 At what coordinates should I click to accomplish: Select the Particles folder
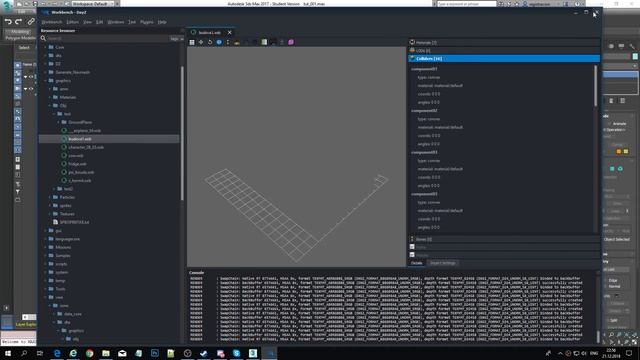67,197
